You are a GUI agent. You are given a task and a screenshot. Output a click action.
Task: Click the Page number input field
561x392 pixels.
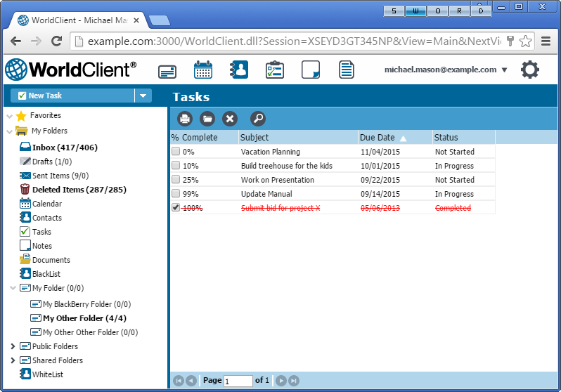(x=238, y=381)
